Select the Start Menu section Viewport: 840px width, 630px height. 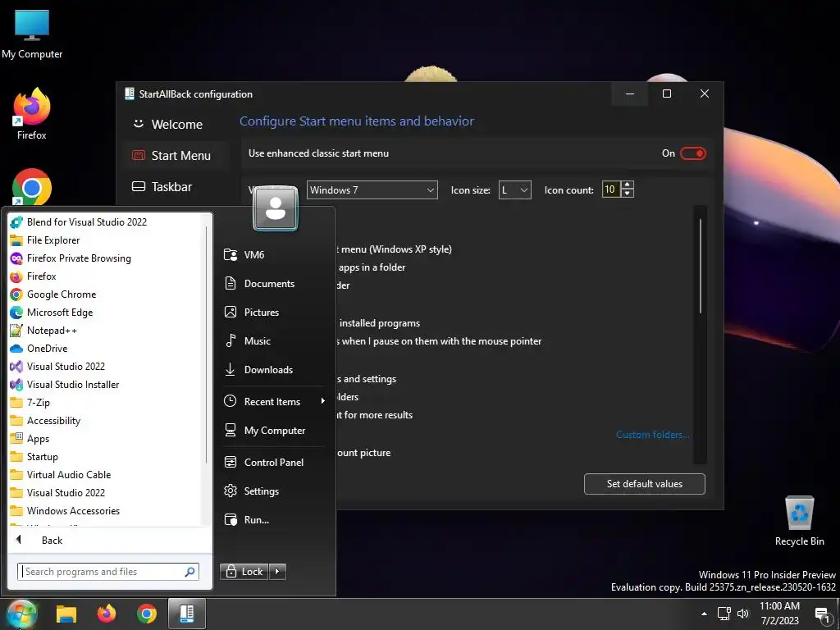click(x=177, y=155)
